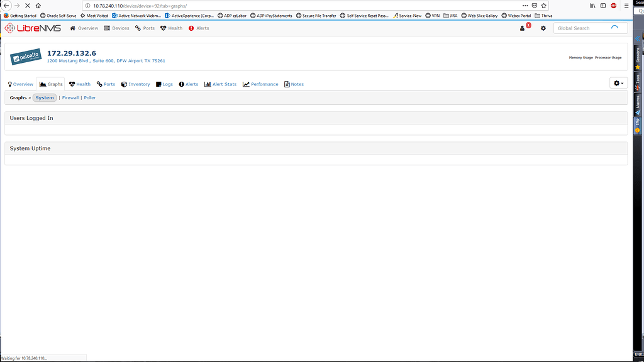Switch to the device Notes tab

(x=293, y=84)
